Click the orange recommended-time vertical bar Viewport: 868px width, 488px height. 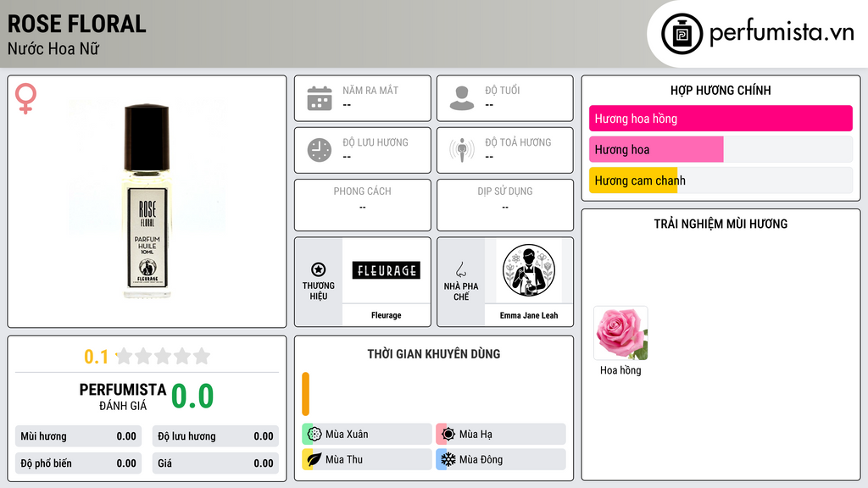pyautogui.click(x=305, y=394)
